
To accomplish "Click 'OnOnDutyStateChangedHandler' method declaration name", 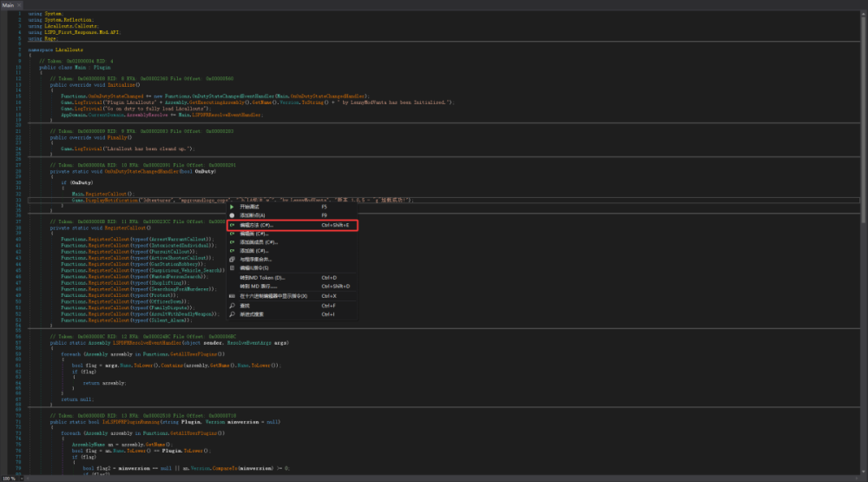I will pyautogui.click(x=141, y=172).
